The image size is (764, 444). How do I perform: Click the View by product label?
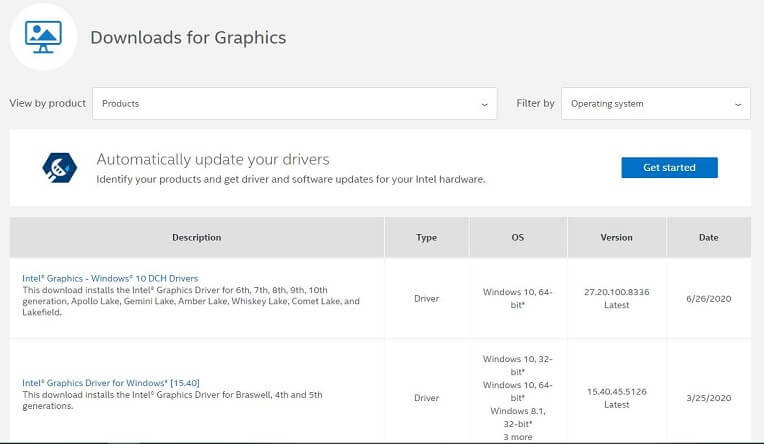pos(47,103)
